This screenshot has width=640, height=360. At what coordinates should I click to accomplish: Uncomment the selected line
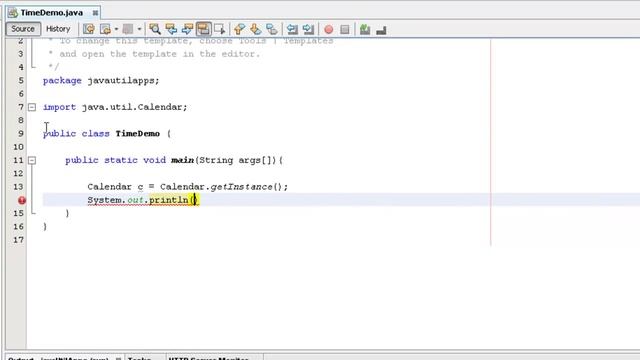click(381, 30)
